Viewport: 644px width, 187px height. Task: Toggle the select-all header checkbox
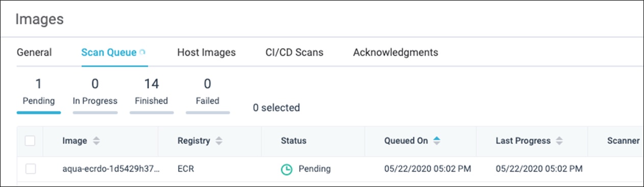(30, 141)
